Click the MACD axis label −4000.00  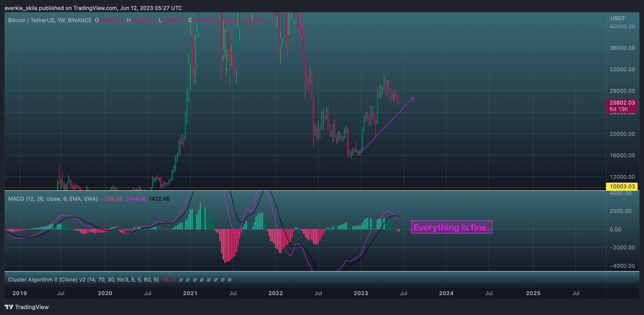(x=622, y=266)
